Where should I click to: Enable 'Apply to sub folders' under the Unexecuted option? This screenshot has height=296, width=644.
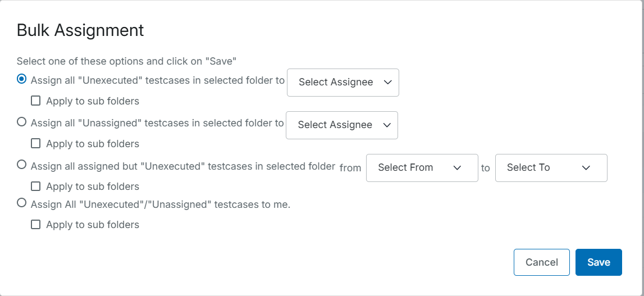tap(36, 101)
